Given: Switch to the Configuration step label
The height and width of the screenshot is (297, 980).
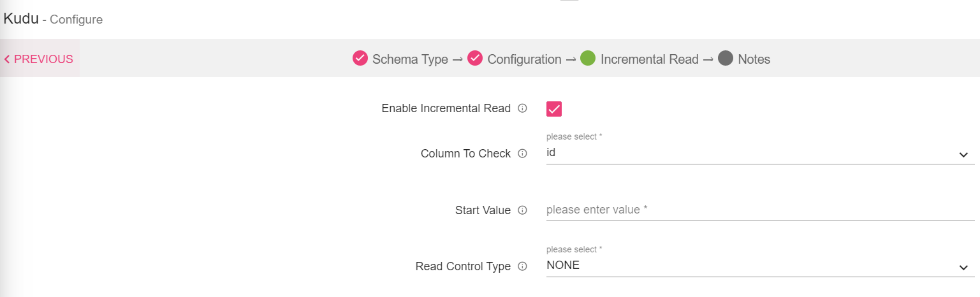Looking at the screenshot, I should pos(524,59).
